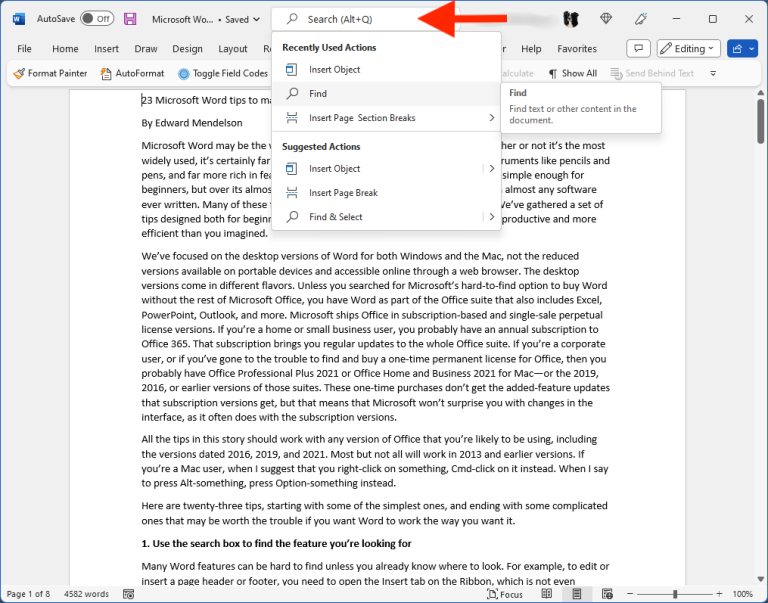This screenshot has width=768, height=603.
Task: Switch to the Insert tab
Action: (106, 48)
